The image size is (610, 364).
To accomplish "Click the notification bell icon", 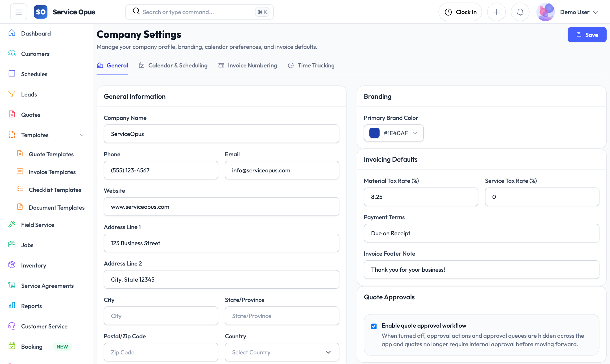I will (520, 12).
